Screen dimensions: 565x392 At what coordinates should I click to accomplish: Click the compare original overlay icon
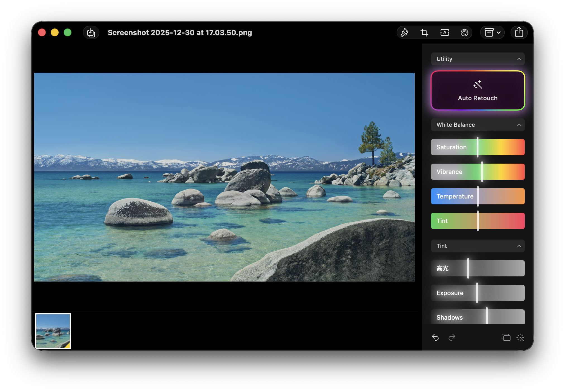point(506,338)
